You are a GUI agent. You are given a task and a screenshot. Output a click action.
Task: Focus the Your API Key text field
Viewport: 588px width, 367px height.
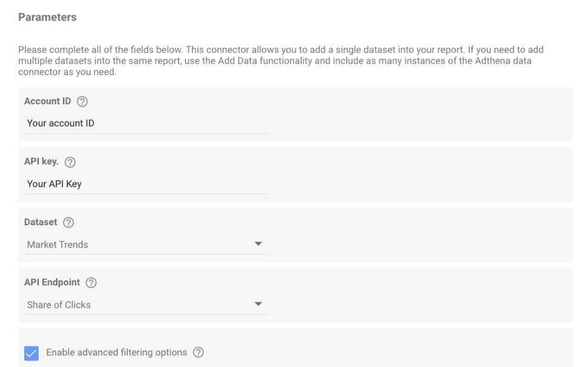click(x=146, y=184)
